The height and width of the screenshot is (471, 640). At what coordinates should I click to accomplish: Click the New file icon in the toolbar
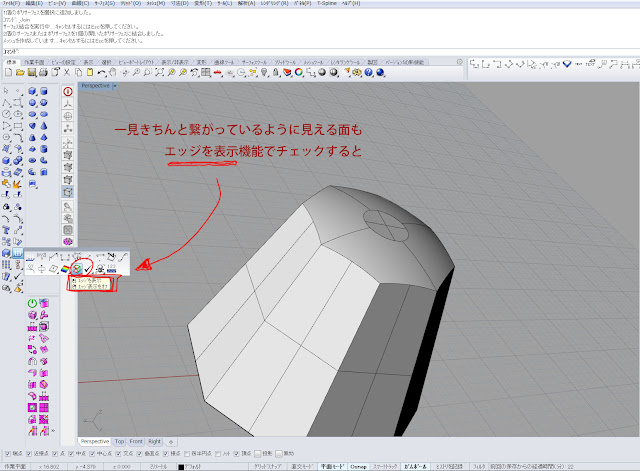tap(8, 73)
